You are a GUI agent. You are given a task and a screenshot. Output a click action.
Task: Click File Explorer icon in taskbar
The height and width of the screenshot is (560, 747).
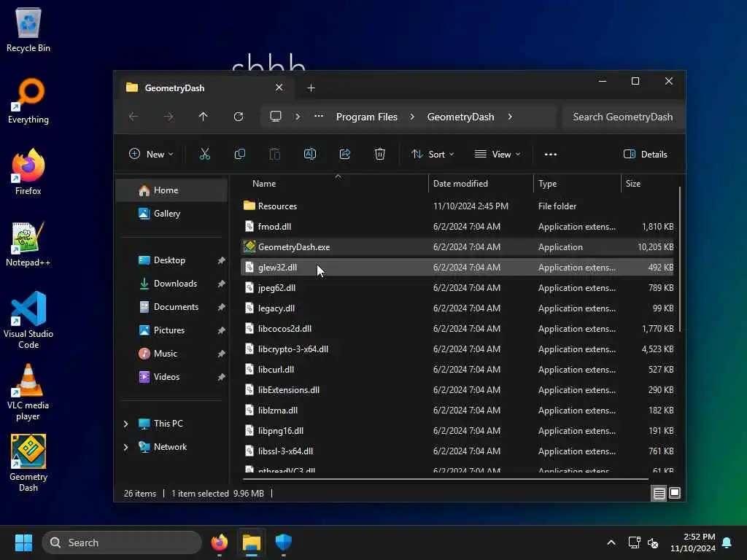click(252, 542)
